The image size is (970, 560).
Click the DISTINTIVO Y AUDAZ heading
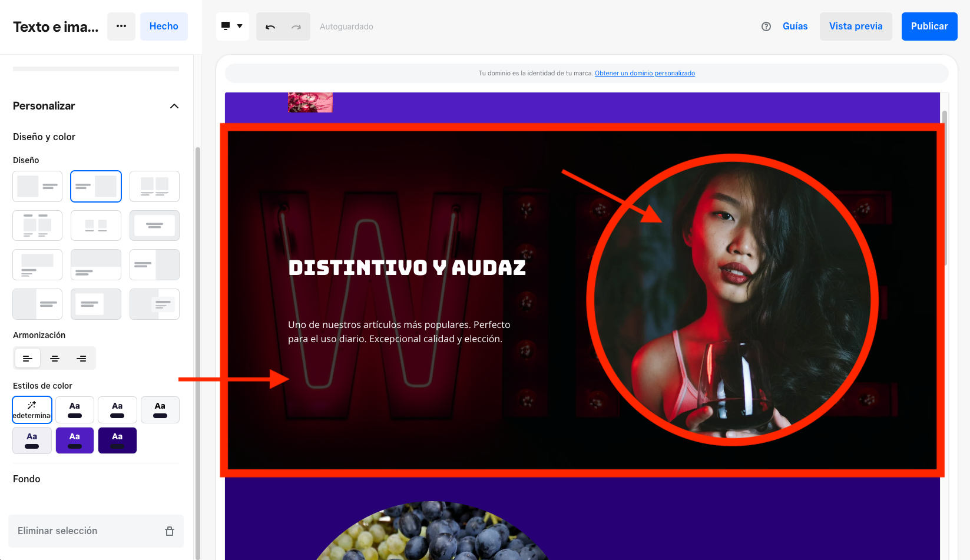pyautogui.click(x=407, y=268)
